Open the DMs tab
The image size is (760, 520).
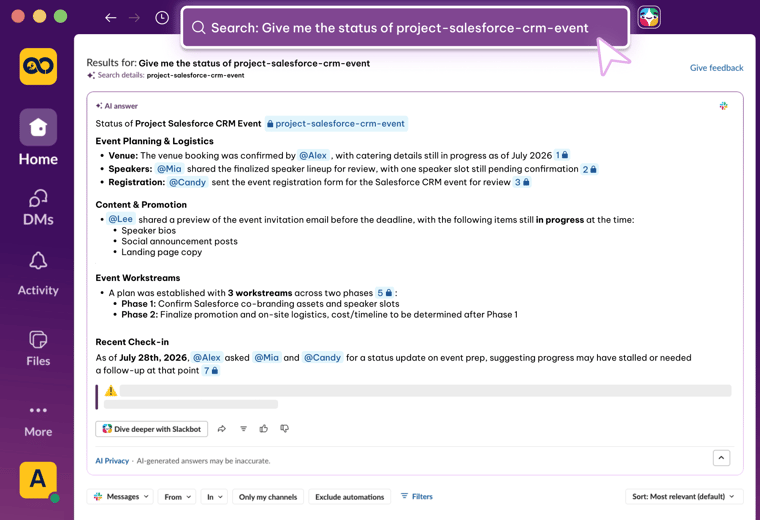pyautogui.click(x=38, y=207)
